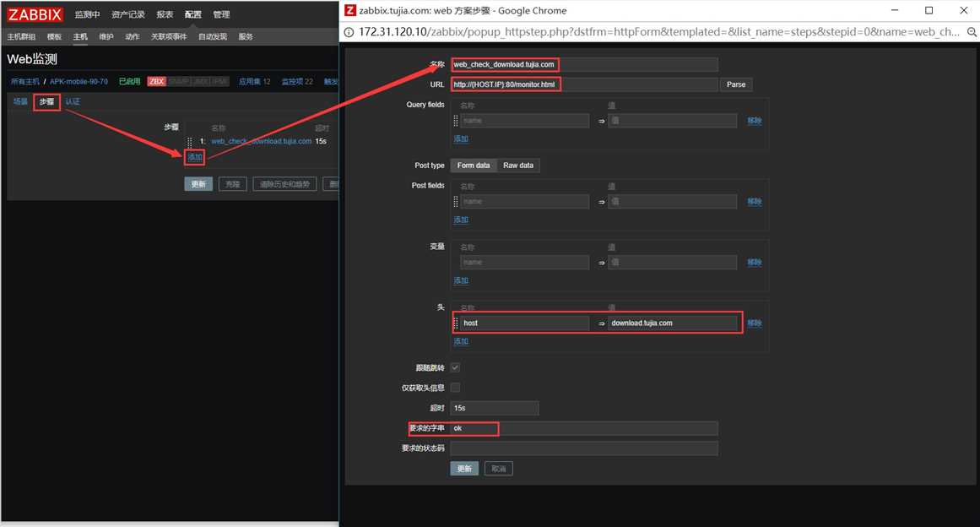
Task: Click 添加 under 变量 section
Action: pos(461,280)
